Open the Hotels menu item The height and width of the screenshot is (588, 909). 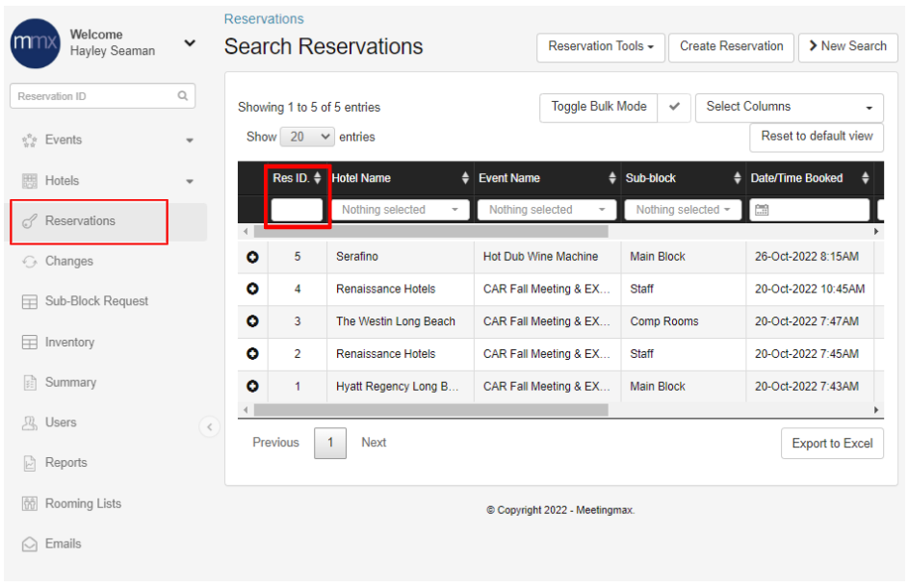[62, 181]
